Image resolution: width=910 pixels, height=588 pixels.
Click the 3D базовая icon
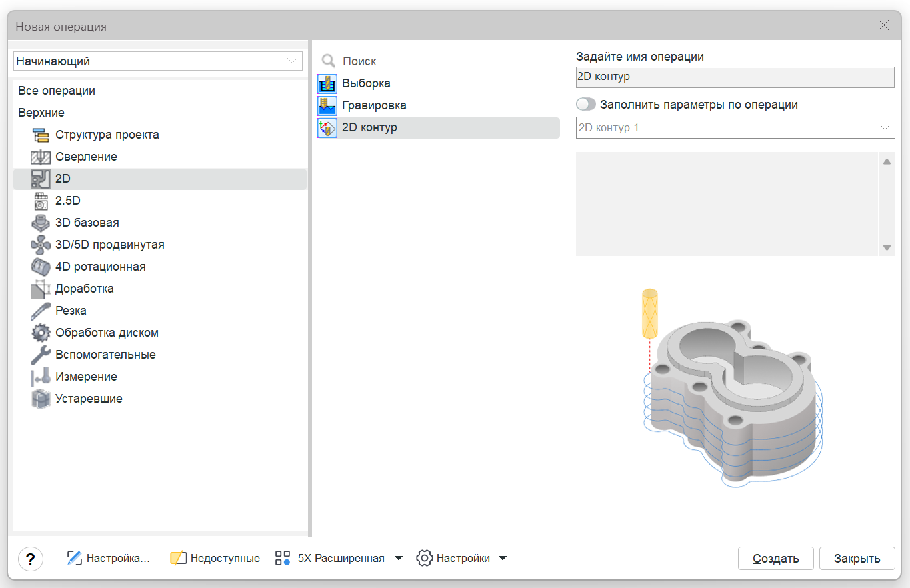coord(41,223)
